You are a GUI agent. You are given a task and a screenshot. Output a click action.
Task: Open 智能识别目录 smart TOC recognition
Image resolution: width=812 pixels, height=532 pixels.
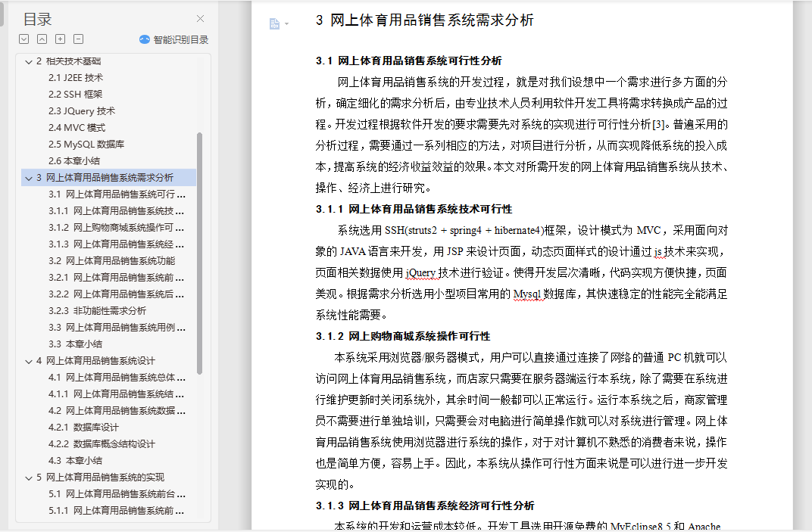click(x=174, y=39)
